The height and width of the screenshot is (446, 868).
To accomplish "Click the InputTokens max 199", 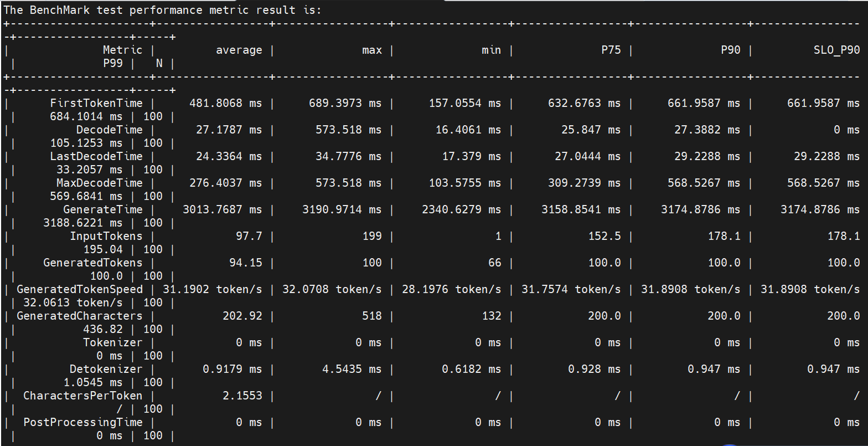I will coord(372,236).
